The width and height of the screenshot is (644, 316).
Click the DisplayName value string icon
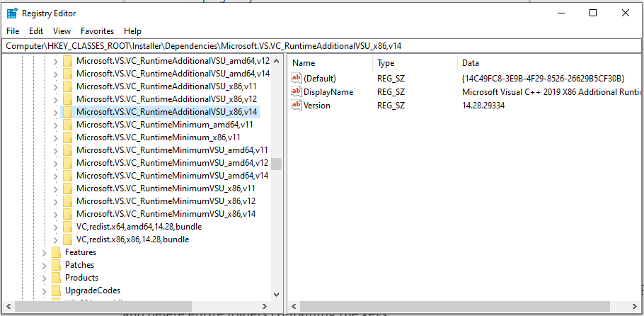click(296, 91)
